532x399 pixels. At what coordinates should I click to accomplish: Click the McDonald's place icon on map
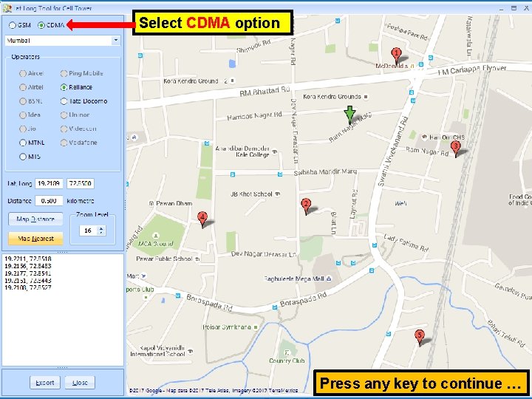[x=412, y=66]
